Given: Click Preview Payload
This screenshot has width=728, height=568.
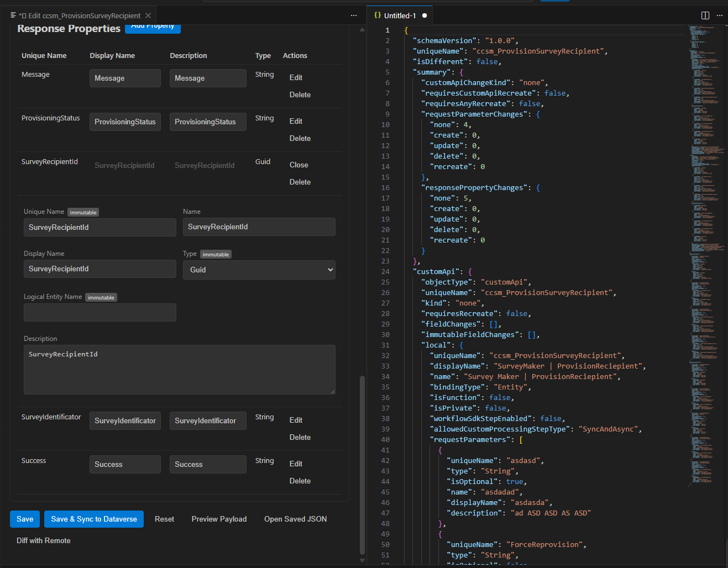Looking at the screenshot, I should (x=219, y=519).
